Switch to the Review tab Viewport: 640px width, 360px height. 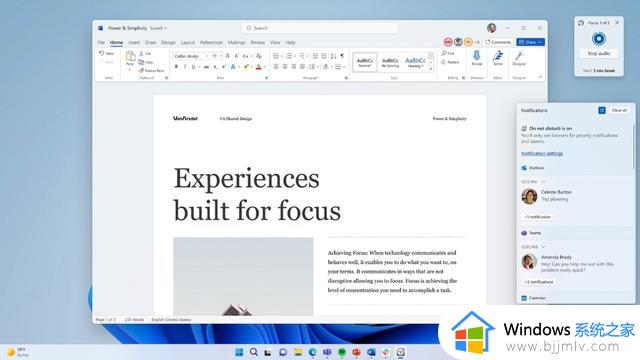(258, 42)
